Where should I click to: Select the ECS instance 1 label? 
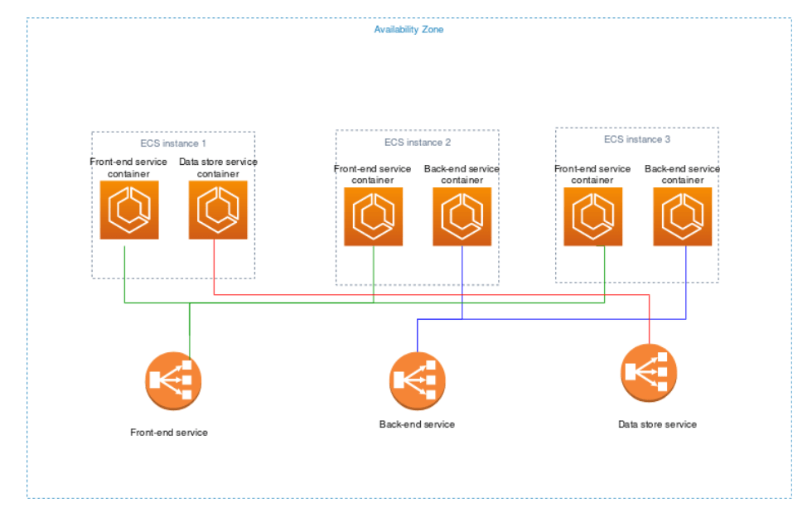click(x=172, y=143)
